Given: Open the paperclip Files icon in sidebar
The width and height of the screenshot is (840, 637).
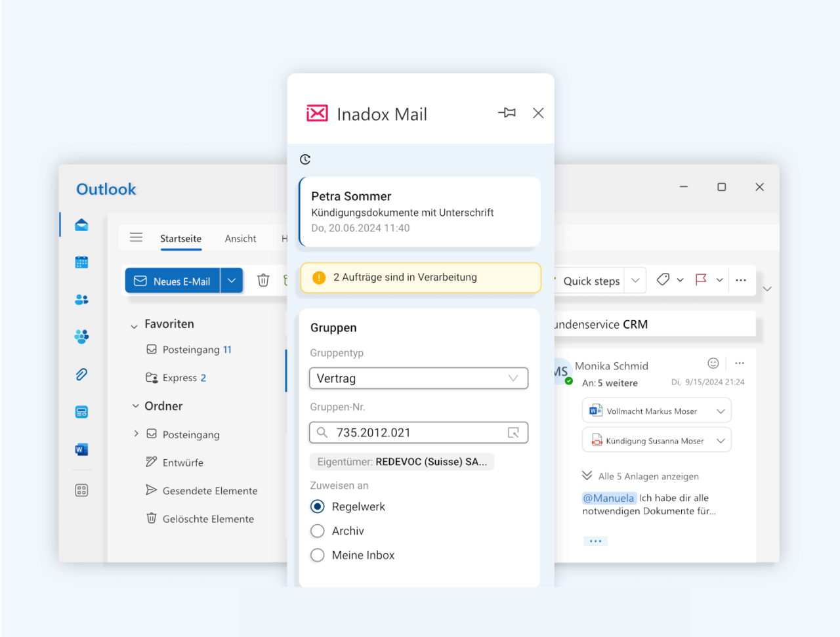Looking at the screenshot, I should [x=81, y=375].
